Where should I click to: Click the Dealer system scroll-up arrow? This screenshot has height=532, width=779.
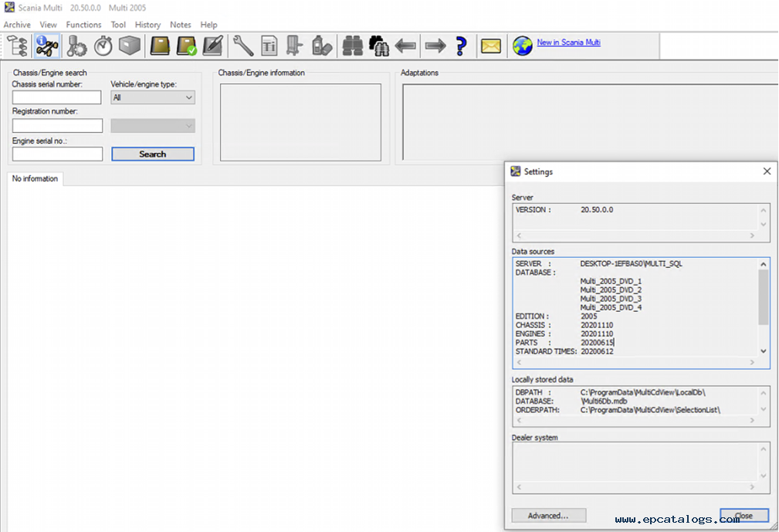click(764, 449)
